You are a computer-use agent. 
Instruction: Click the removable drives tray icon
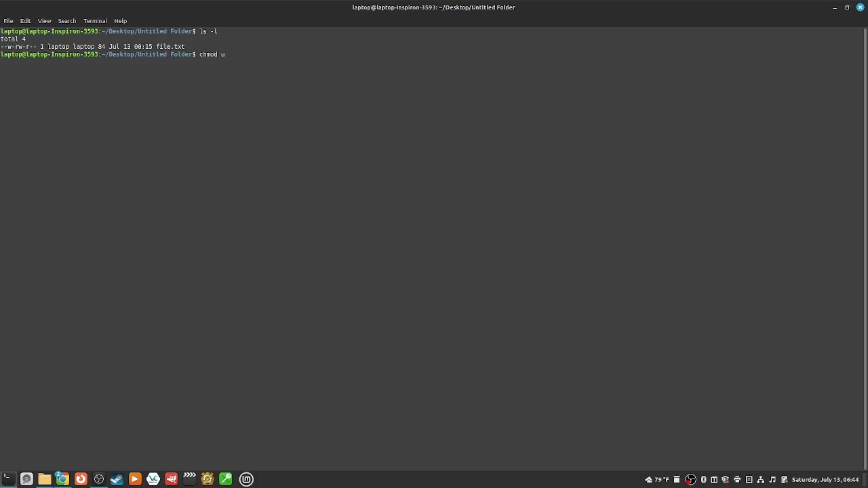pos(749,480)
